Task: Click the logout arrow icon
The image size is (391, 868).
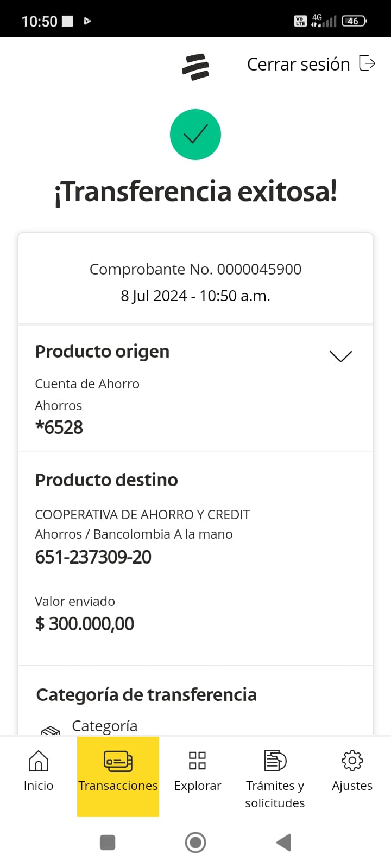Action: point(368,63)
